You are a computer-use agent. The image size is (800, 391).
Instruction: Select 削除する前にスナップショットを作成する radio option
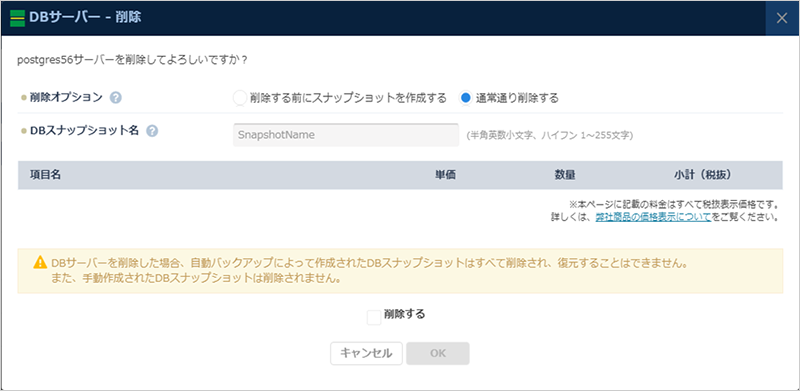pyautogui.click(x=239, y=98)
